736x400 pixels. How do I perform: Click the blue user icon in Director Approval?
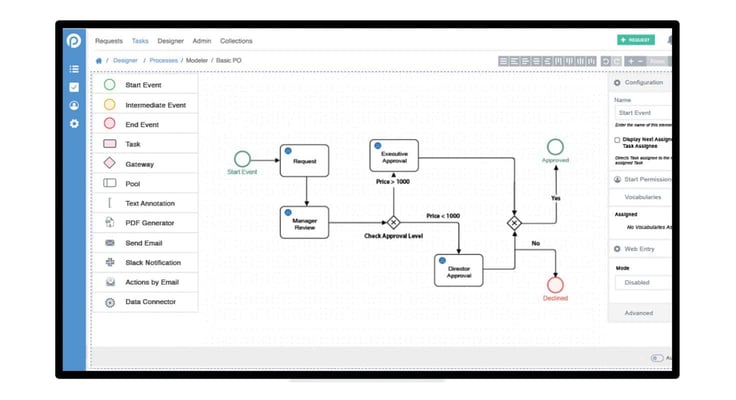[442, 261]
